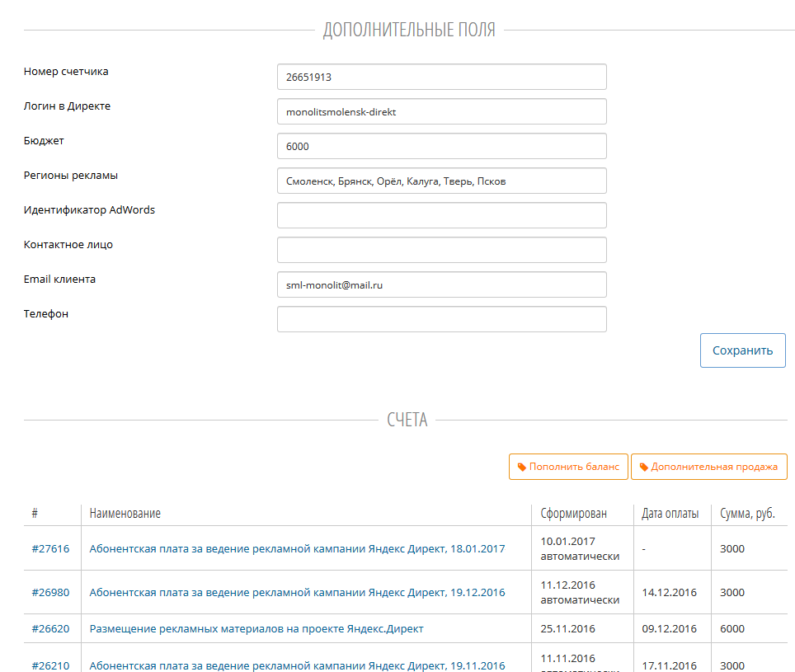
Task: Click the Номер счетчика label
Action: (x=66, y=72)
